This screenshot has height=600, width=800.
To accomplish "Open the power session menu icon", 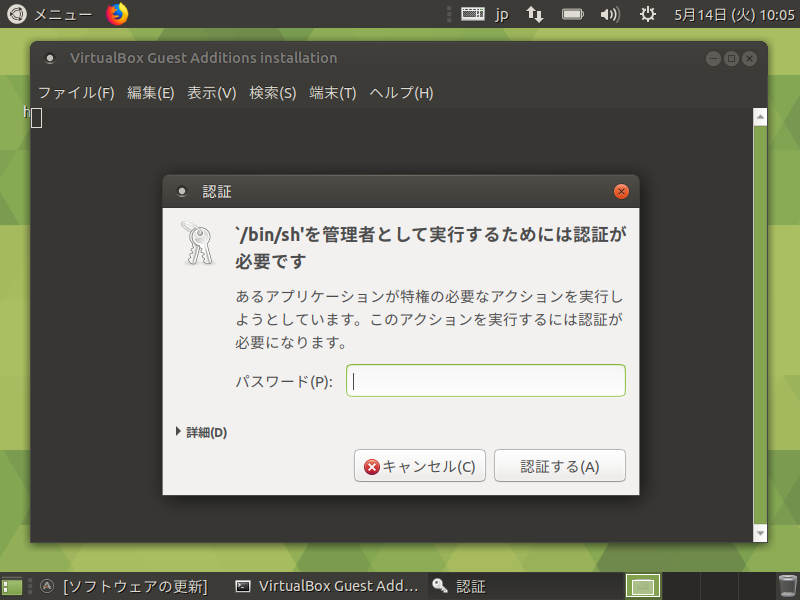I will click(x=647, y=14).
